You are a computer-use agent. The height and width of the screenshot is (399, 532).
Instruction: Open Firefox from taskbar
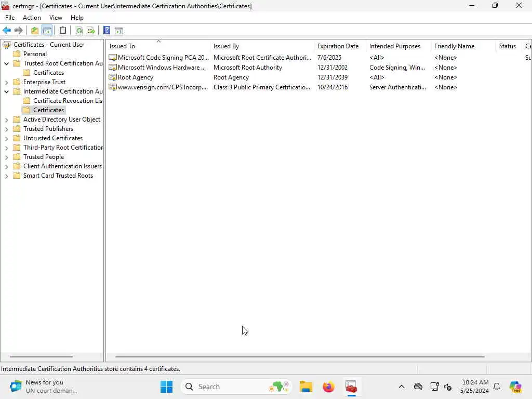click(328, 387)
